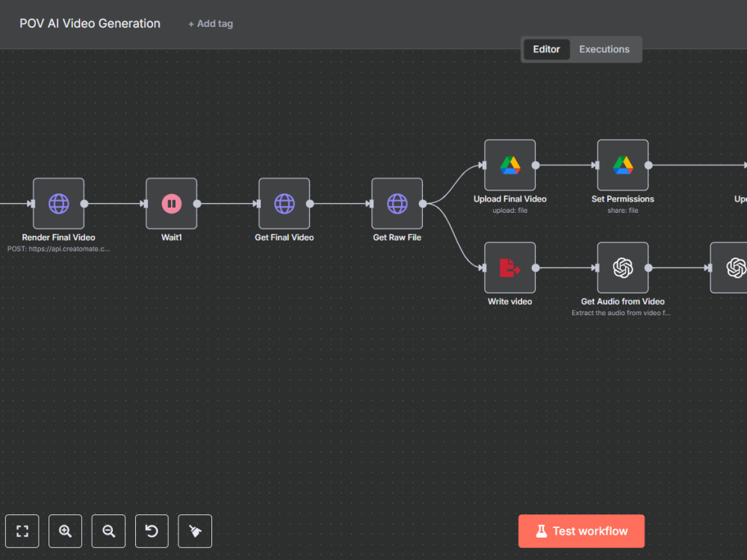Image resolution: width=747 pixels, height=560 pixels.
Task: Select the Get Raw File node
Action: [x=397, y=204]
